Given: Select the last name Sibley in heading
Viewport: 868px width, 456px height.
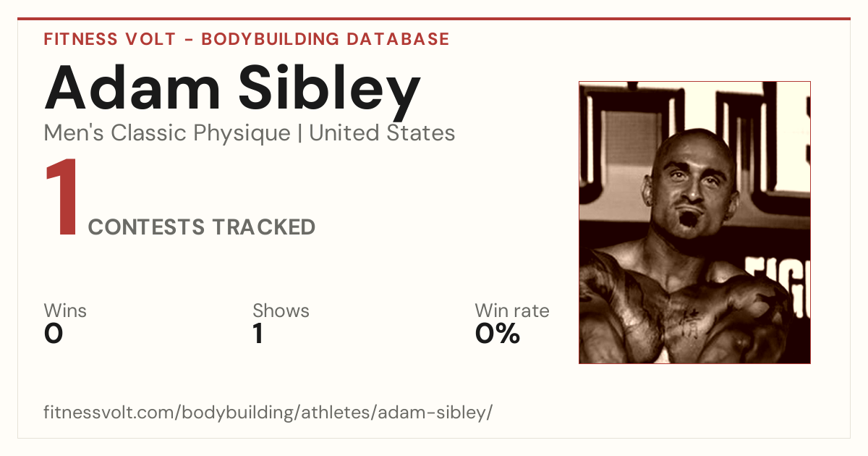Looking at the screenshot, I should click(330, 93).
